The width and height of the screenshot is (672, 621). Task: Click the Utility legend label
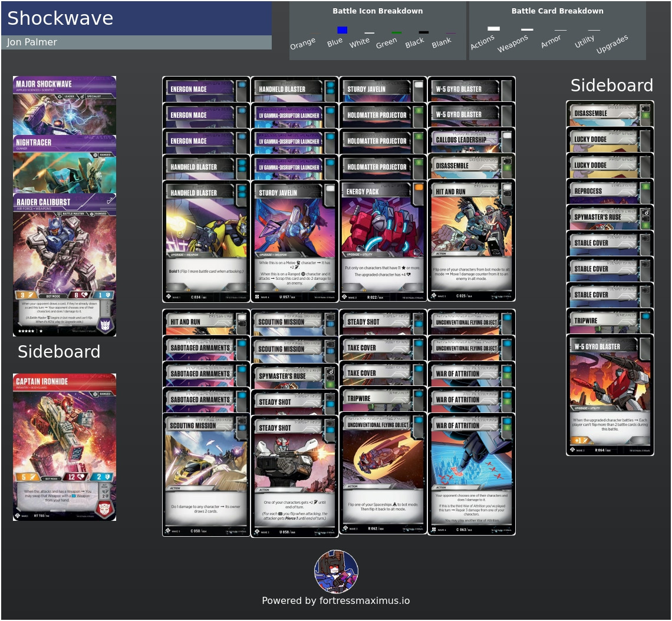584,42
